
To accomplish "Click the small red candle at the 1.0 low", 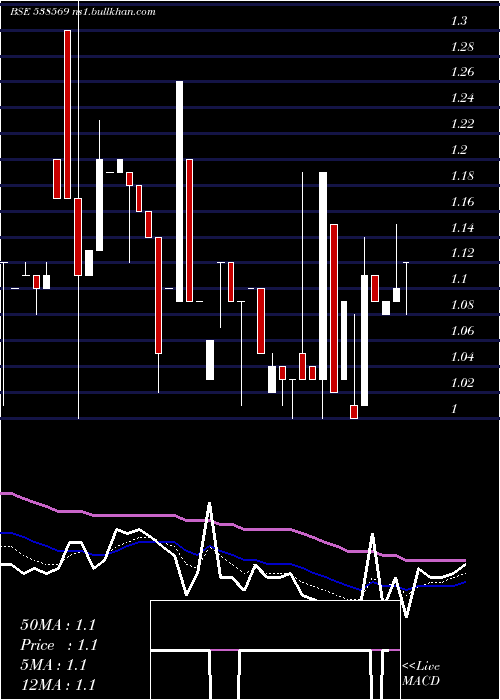I will (x=354, y=412).
